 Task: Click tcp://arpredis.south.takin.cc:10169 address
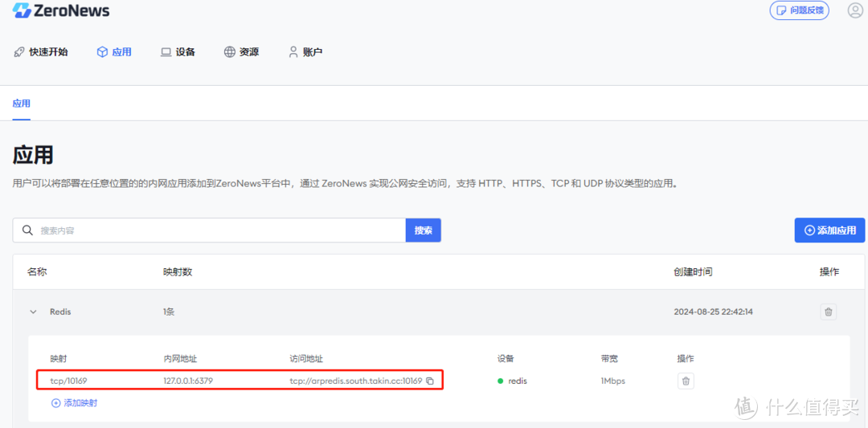pyautogui.click(x=356, y=381)
